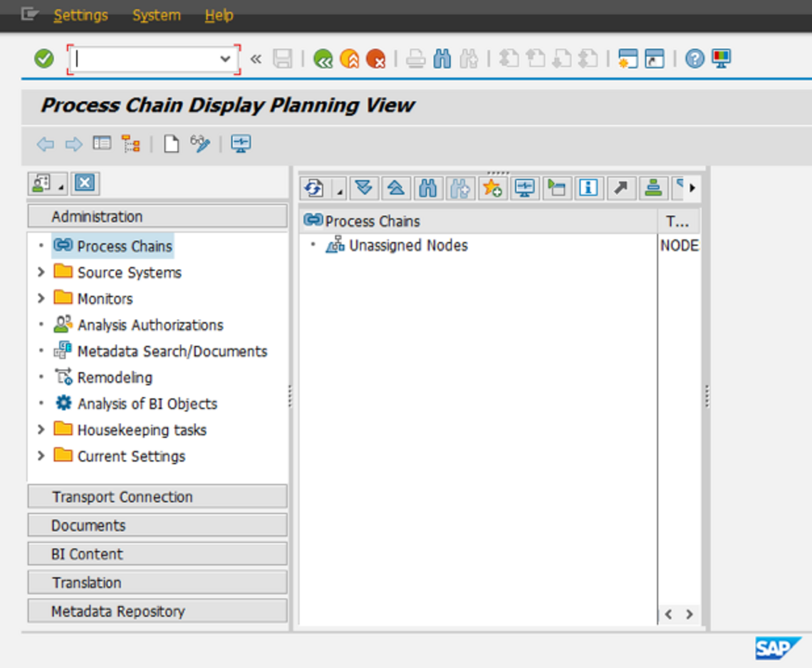The height and width of the screenshot is (668, 812).
Task: Toggle the navigation pane list icon
Action: [x=101, y=143]
